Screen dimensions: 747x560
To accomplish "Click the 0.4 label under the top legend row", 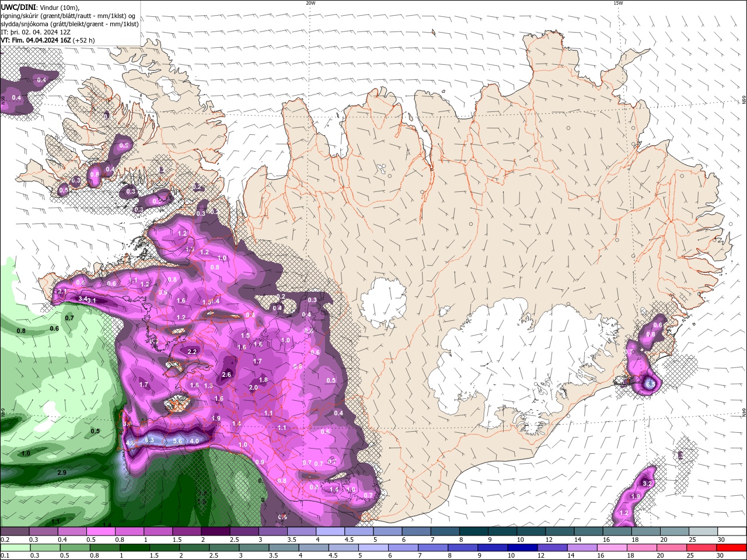I will pyautogui.click(x=62, y=540).
